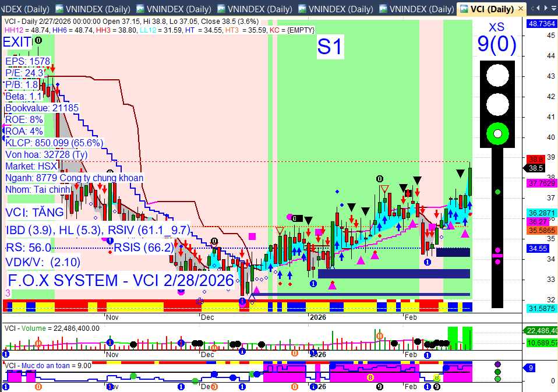Click the KLCP: 850.099 (65.6%) text
This screenshot has height=392, width=558.
click(54, 143)
